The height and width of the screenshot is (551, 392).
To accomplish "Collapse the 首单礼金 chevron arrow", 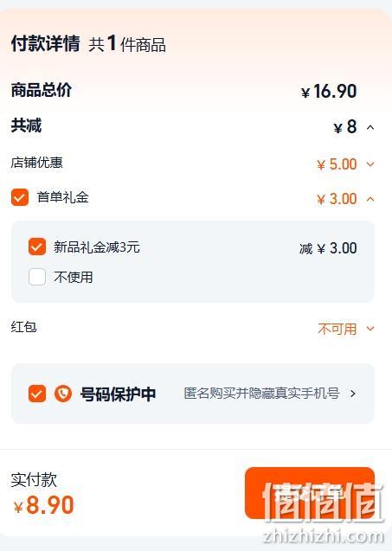I will click(370, 199).
